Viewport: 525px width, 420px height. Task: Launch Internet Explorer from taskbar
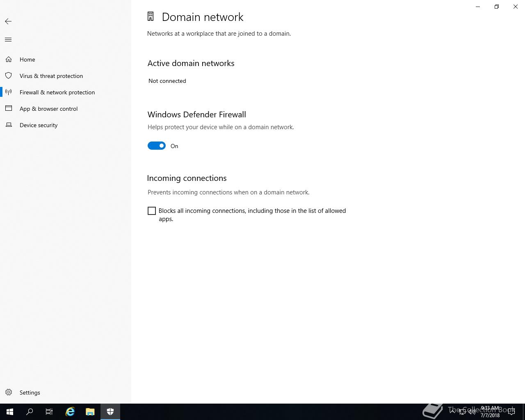(x=70, y=412)
